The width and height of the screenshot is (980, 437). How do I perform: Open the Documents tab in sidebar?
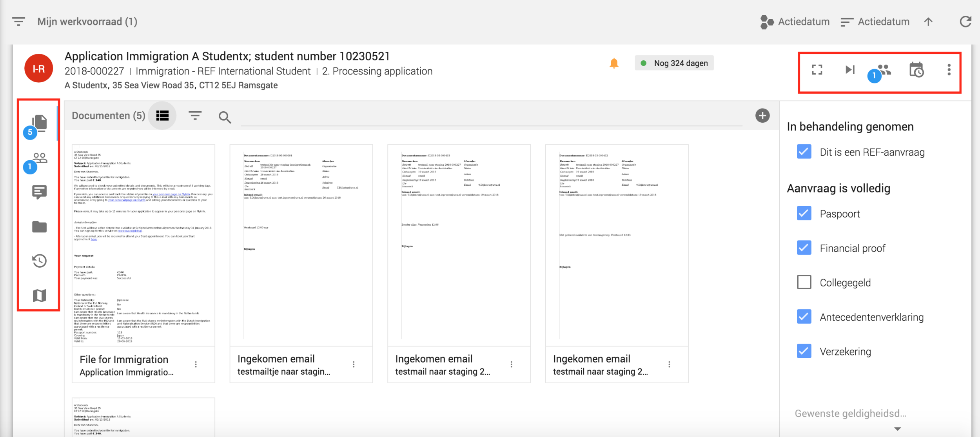(x=39, y=123)
